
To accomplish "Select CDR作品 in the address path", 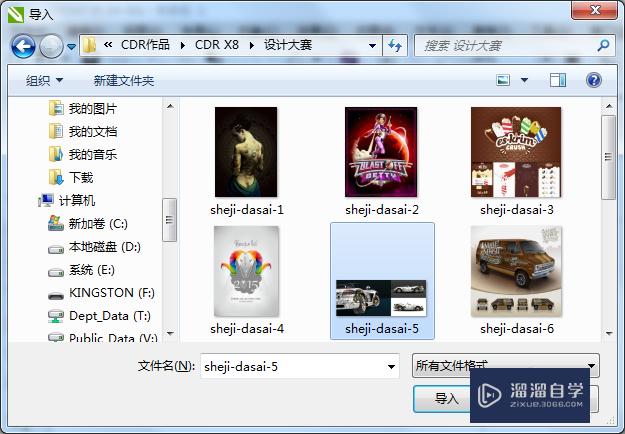I will pyautogui.click(x=145, y=45).
